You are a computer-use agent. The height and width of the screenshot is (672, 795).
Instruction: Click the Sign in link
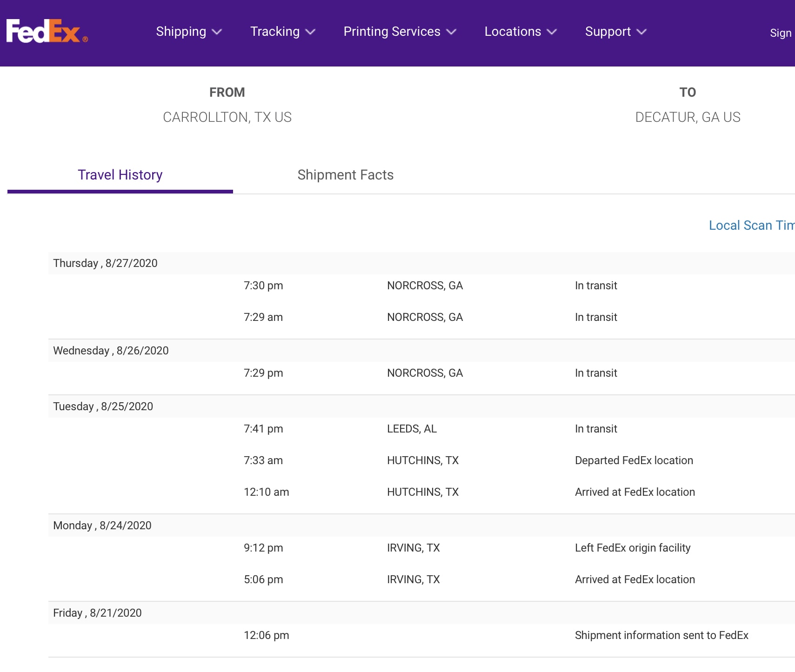pos(780,33)
